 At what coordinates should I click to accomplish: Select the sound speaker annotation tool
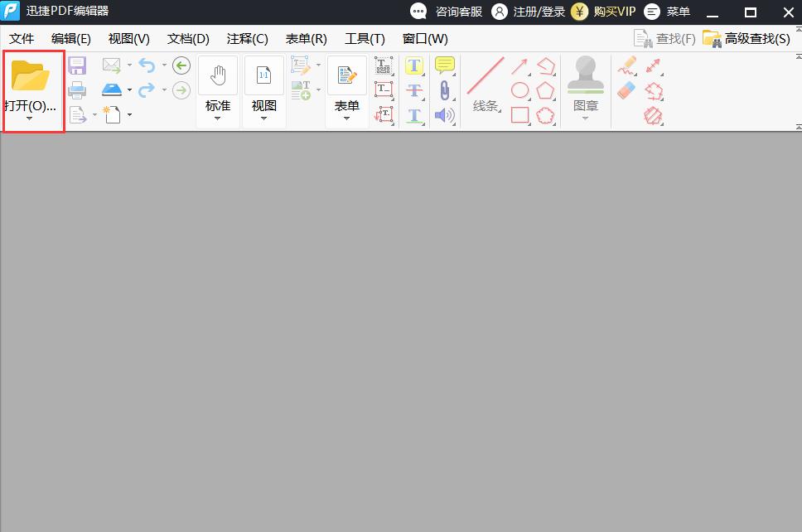coord(445,115)
